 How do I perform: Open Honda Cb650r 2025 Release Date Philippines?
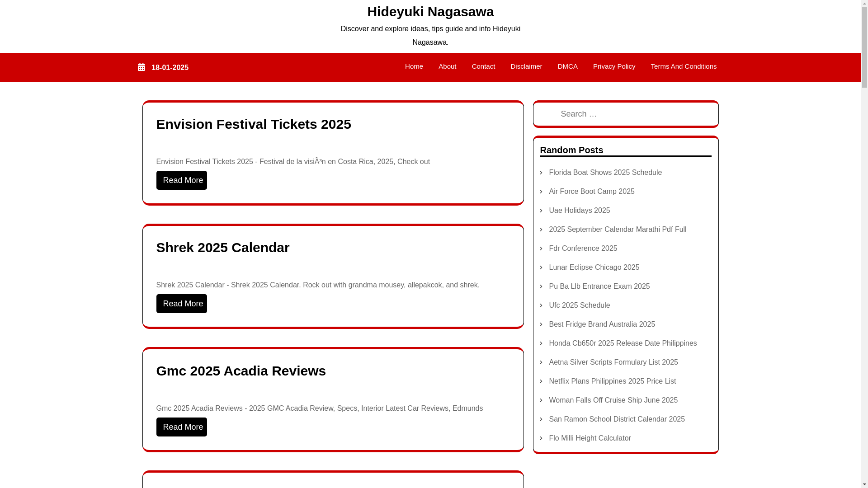pos(623,343)
